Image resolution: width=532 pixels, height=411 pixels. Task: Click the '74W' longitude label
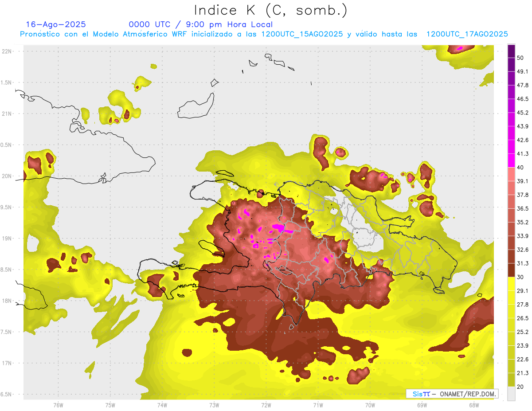point(162,405)
